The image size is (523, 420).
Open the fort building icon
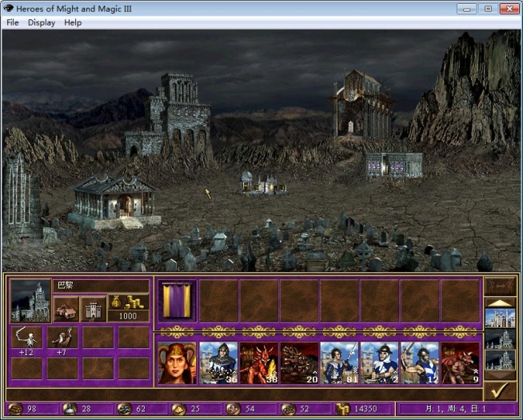[x=94, y=309]
